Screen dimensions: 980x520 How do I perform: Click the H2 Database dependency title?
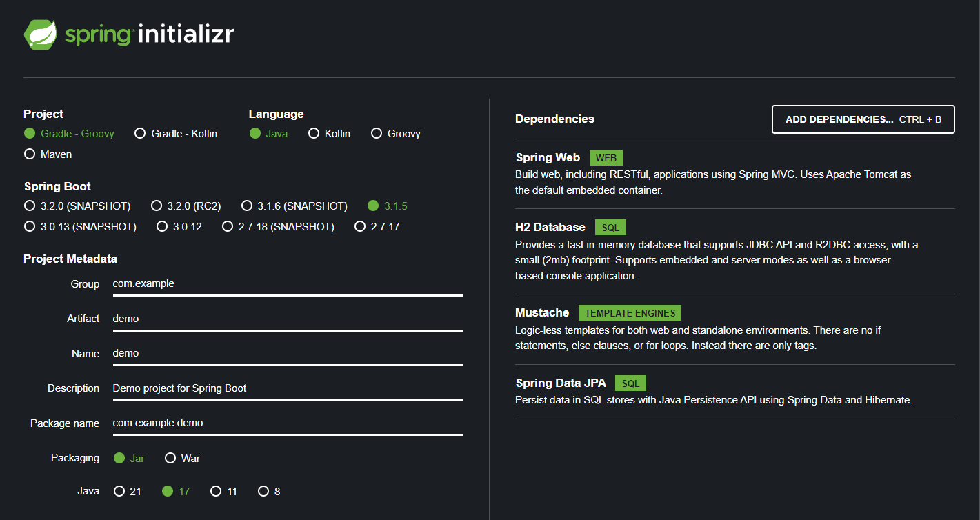click(x=550, y=228)
